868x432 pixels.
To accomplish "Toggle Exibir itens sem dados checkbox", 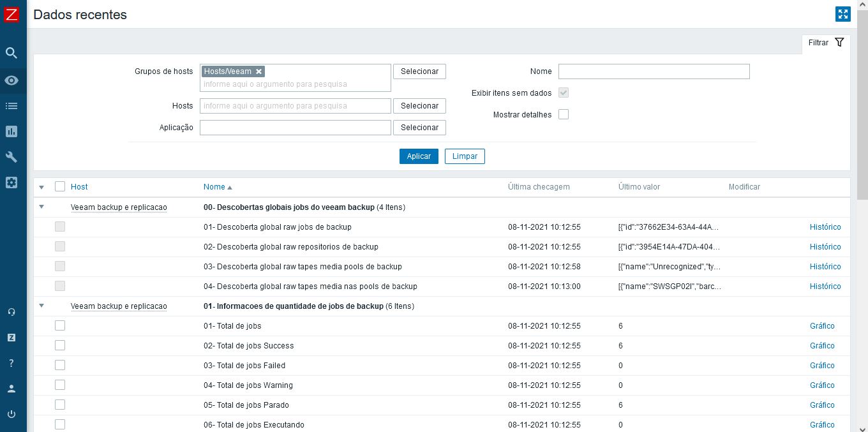I will point(564,93).
